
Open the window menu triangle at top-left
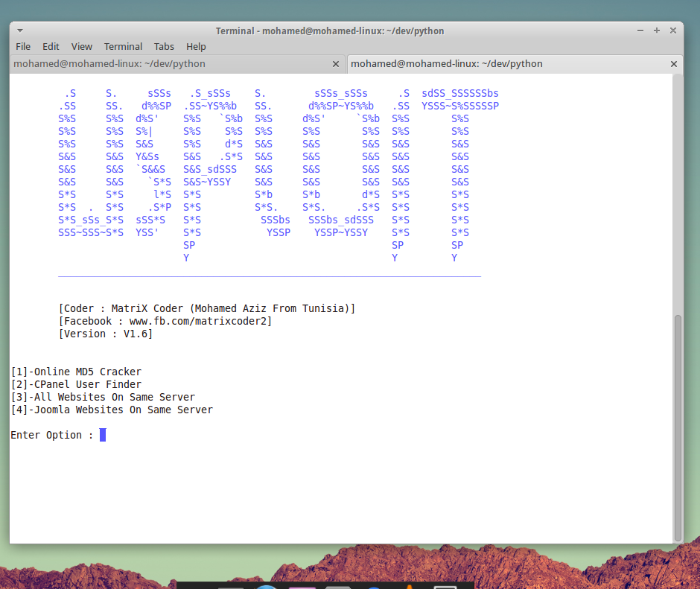[20, 31]
